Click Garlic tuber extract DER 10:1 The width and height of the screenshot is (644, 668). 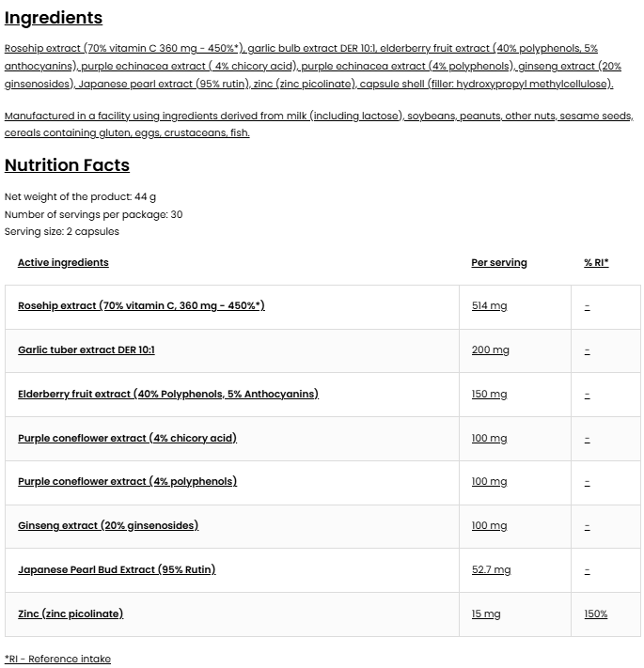[x=86, y=350]
